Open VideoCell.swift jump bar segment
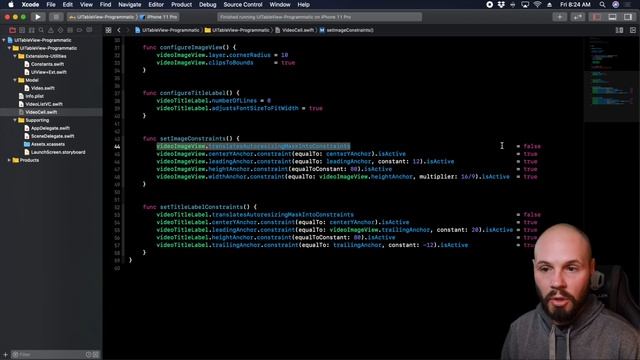 (x=295, y=30)
